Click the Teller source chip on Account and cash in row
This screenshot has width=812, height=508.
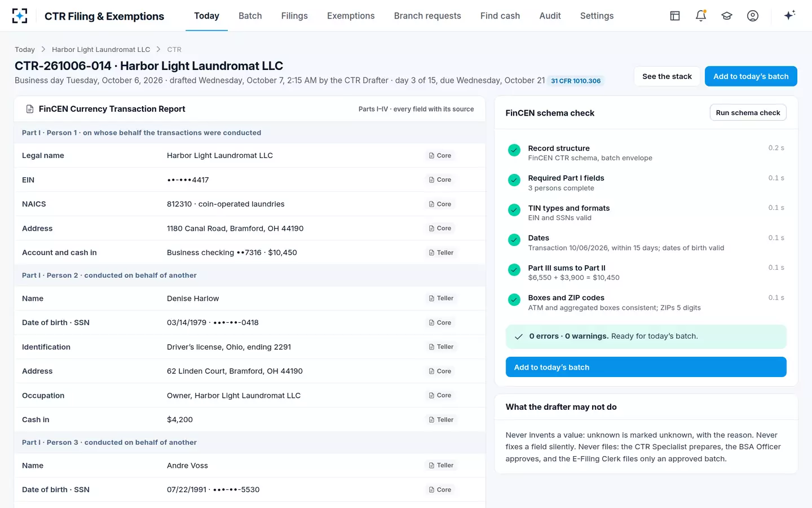click(x=441, y=252)
